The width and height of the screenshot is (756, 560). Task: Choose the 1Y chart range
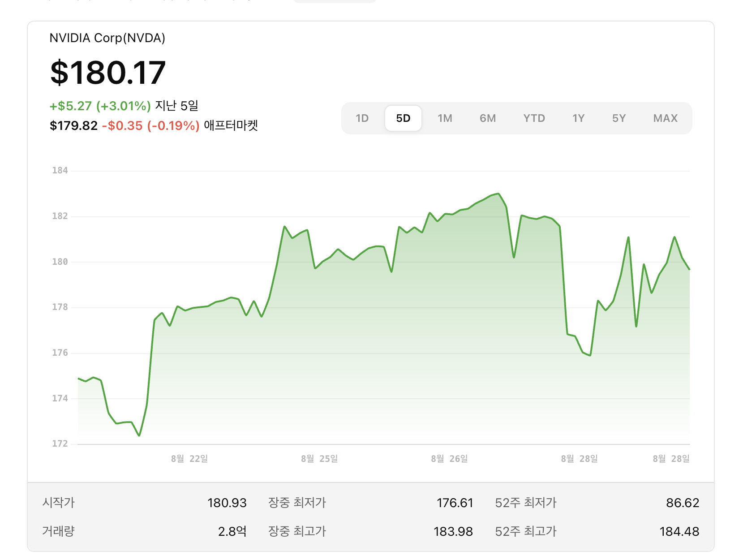point(578,118)
